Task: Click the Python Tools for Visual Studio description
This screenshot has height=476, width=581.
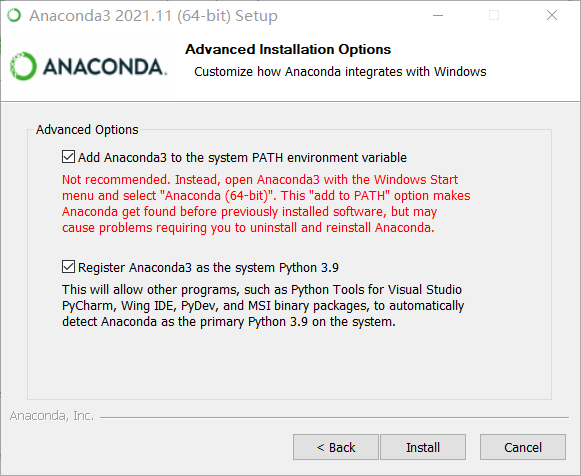Action: pyautogui.click(x=263, y=306)
